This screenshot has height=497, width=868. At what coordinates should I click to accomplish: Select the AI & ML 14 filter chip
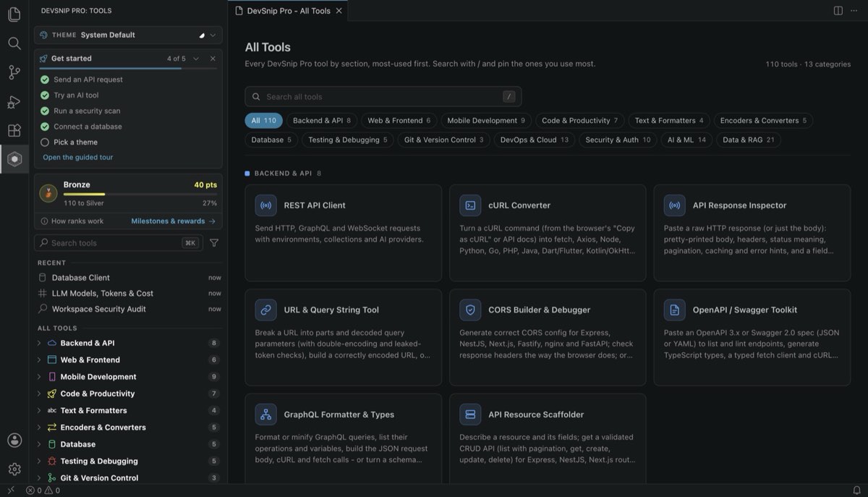tap(686, 140)
